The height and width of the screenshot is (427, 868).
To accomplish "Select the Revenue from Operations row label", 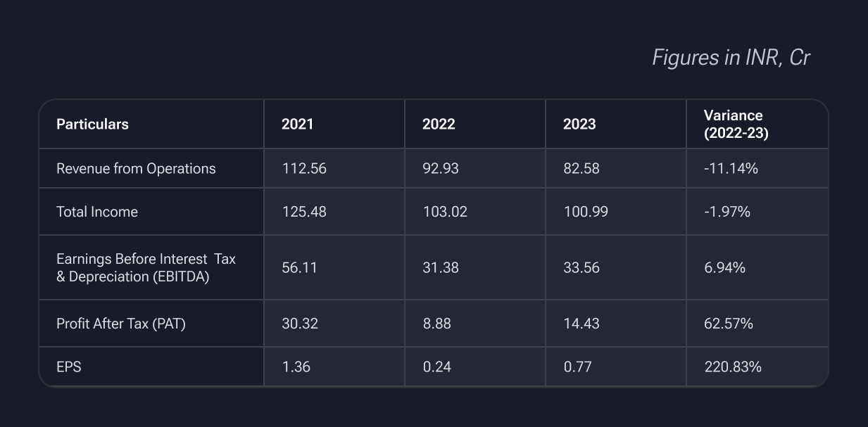I will (136, 169).
